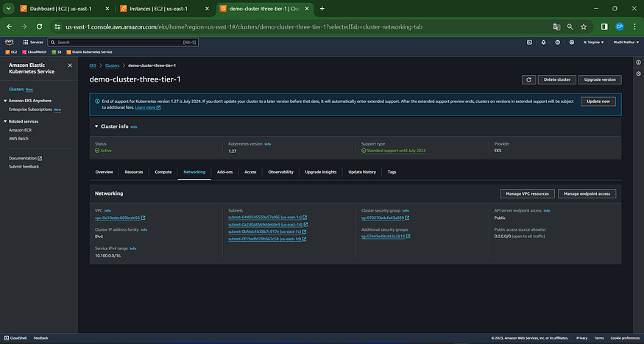Open the notifications bell icon
The height and width of the screenshot is (344, 644).
543,42
